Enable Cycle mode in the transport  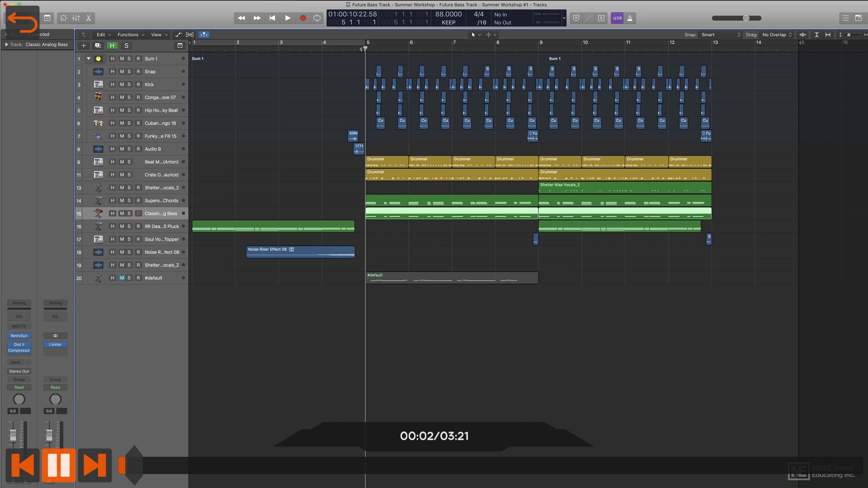coord(317,18)
